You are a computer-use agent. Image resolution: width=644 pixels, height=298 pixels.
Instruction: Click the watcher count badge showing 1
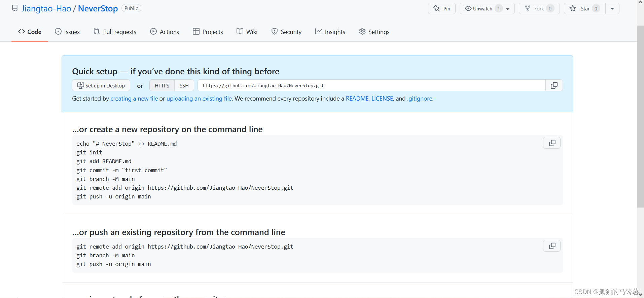click(499, 8)
